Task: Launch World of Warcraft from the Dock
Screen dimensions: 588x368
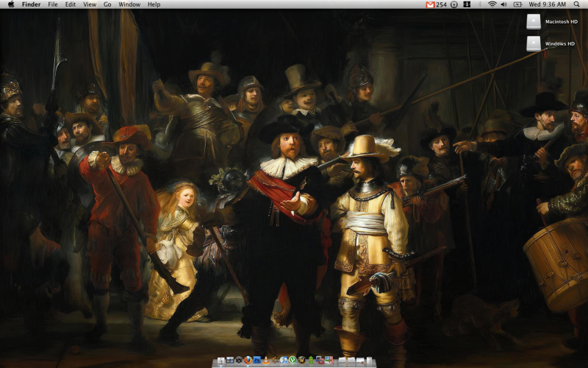Action: point(302,360)
